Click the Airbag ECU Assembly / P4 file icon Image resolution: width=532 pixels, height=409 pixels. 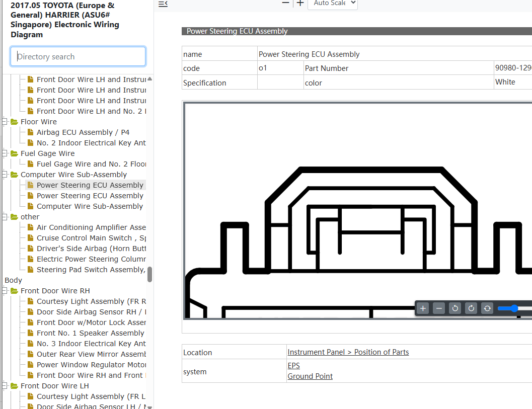click(x=31, y=132)
